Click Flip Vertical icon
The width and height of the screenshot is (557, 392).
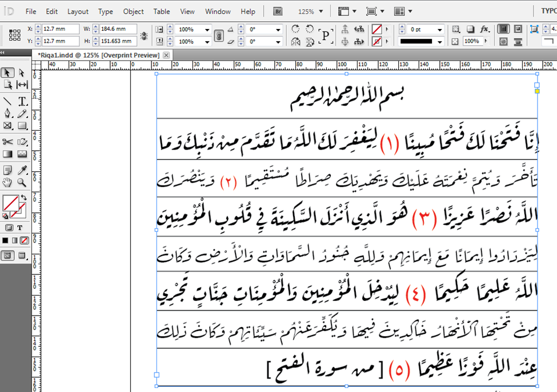pyautogui.click(x=310, y=42)
